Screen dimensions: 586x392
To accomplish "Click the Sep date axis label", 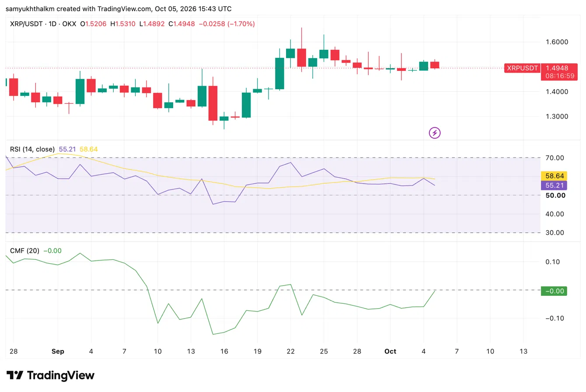I will pyautogui.click(x=58, y=351).
